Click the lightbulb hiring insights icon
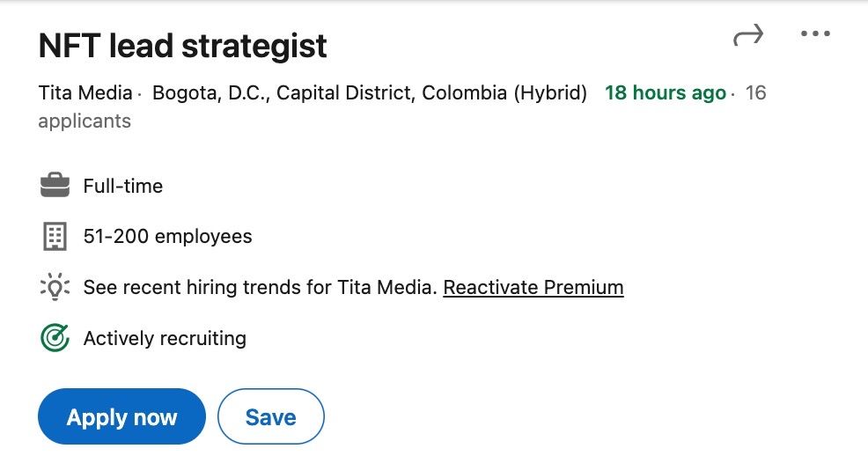The height and width of the screenshot is (456, 868). click(x=55, y=287)
